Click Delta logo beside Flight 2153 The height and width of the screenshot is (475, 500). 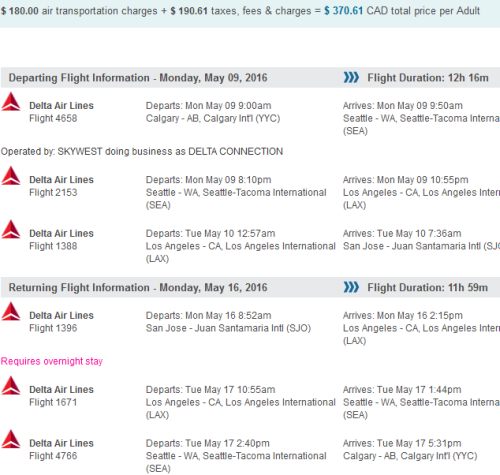point(11,176)
